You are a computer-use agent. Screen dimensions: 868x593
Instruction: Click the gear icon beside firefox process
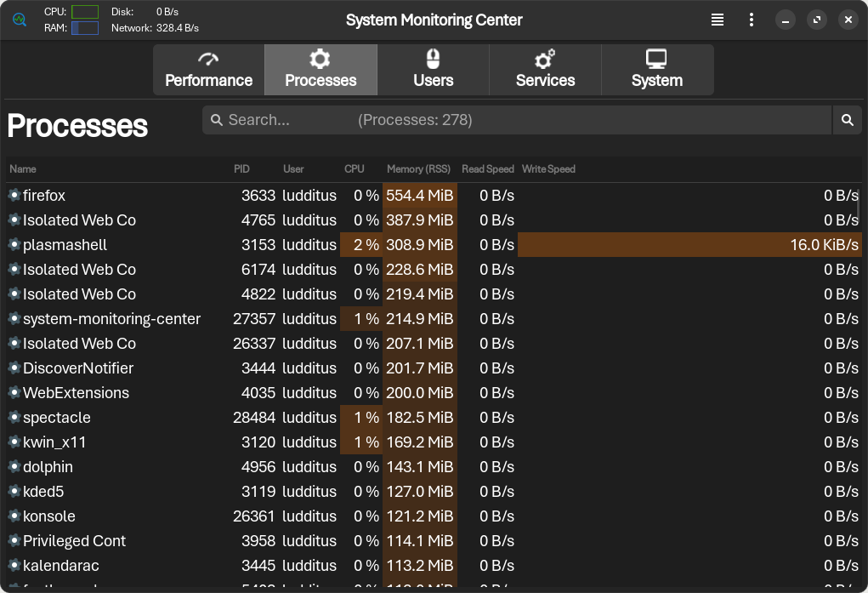(14, 196)
